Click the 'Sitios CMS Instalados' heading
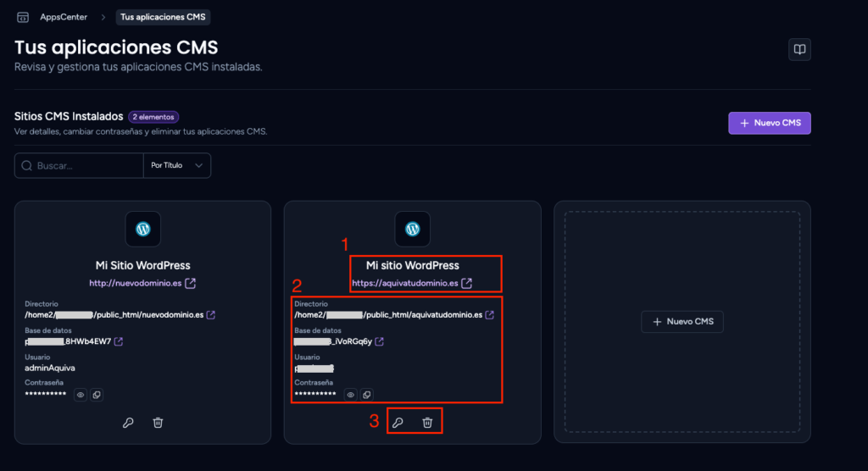The width and height of the screenshot is (868, 471). pyautogui.click(x=69, y=116)
